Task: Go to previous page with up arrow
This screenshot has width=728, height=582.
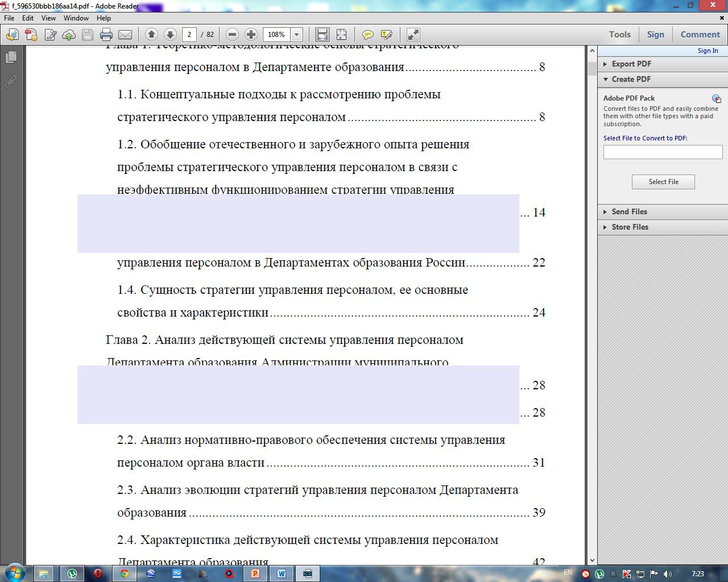Action: point(151,35)
